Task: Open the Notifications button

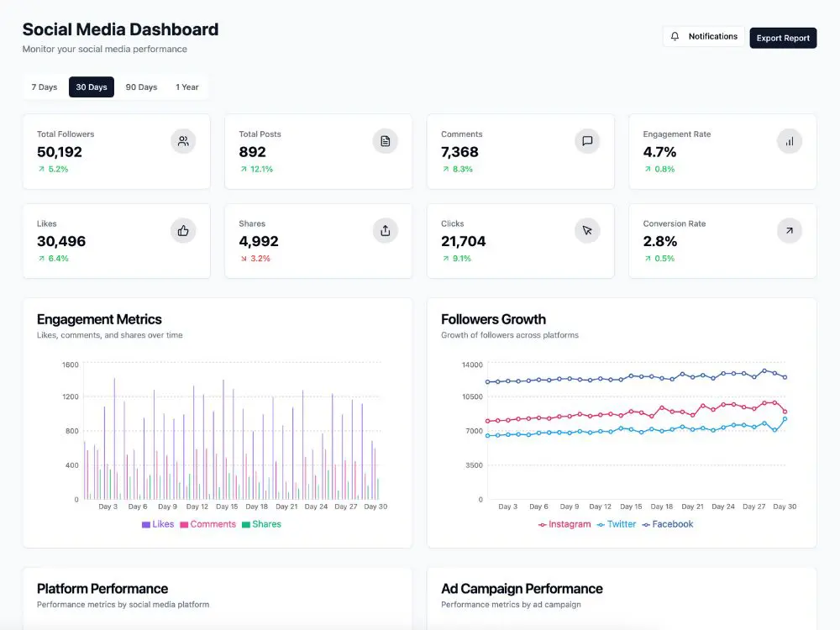Action: pyautogui.click(x=704, y=36)
